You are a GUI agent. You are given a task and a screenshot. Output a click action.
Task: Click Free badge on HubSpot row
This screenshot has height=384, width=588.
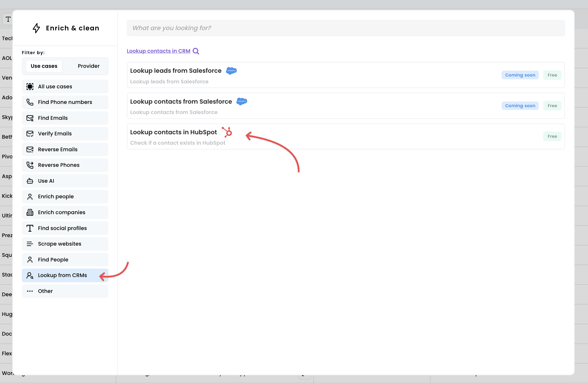click(552, 136)
